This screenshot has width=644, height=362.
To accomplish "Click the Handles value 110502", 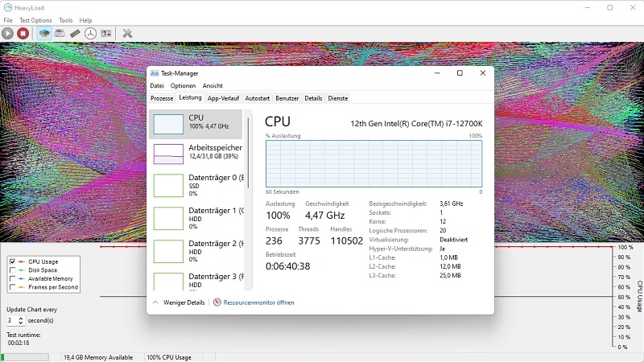I will (x=347, y=241).
